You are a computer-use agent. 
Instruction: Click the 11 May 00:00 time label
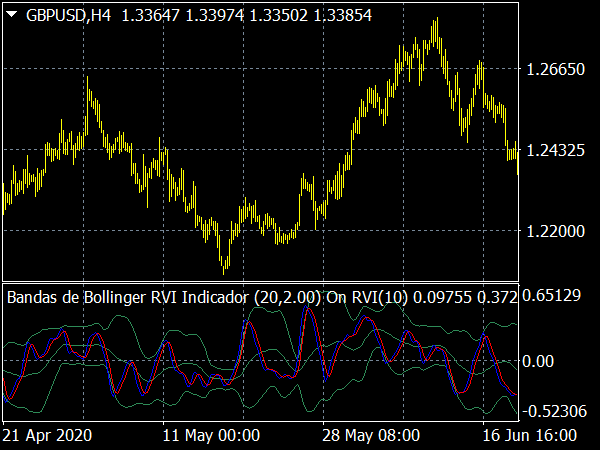[x=211, y=435]
